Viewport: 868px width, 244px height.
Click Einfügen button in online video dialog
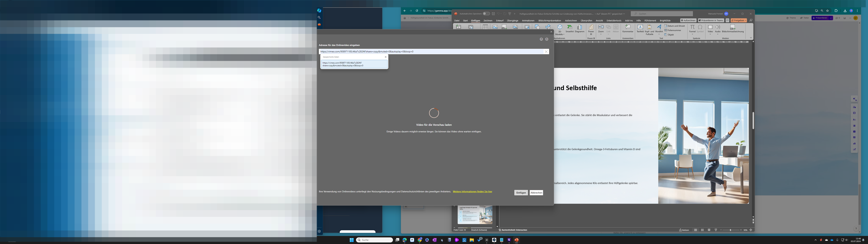[521, 193]
